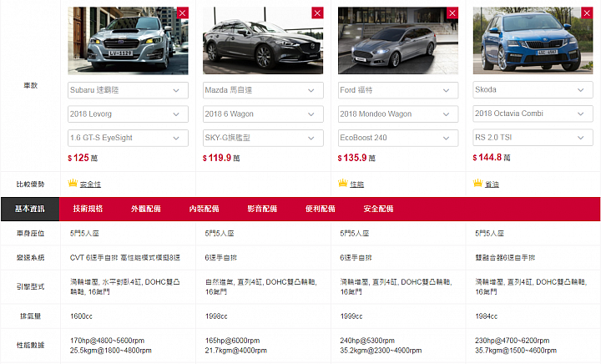Click the 1600cc displacement value

click(81, 316)
